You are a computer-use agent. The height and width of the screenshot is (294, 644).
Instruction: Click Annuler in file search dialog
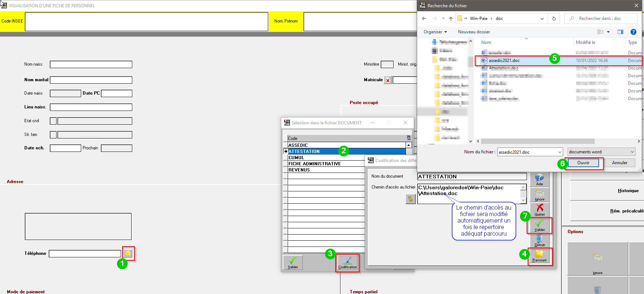619,163
